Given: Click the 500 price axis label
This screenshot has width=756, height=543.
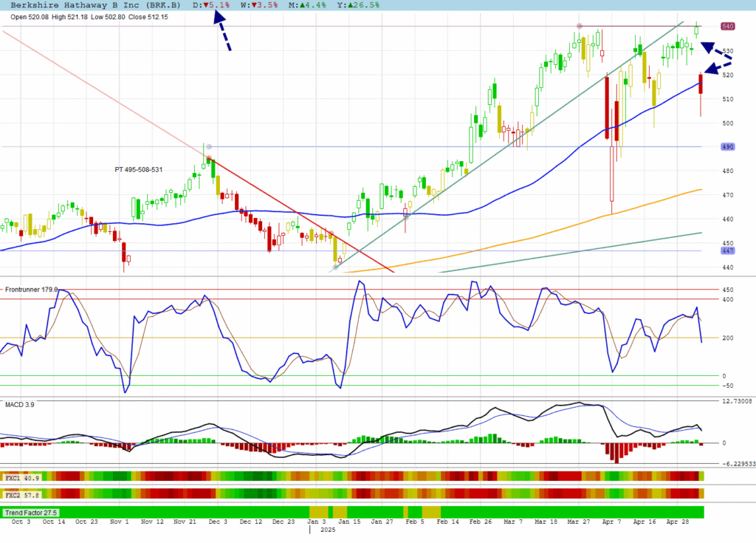Looking at the screenshot, I should point(727,123).
